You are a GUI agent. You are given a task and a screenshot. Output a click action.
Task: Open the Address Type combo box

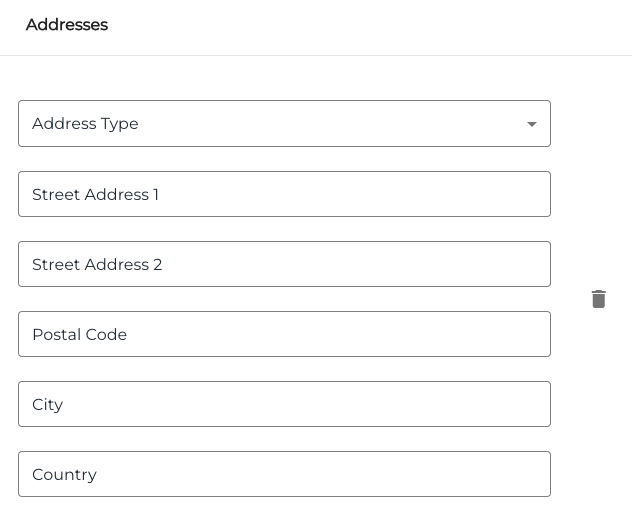(x=284, y=124)
